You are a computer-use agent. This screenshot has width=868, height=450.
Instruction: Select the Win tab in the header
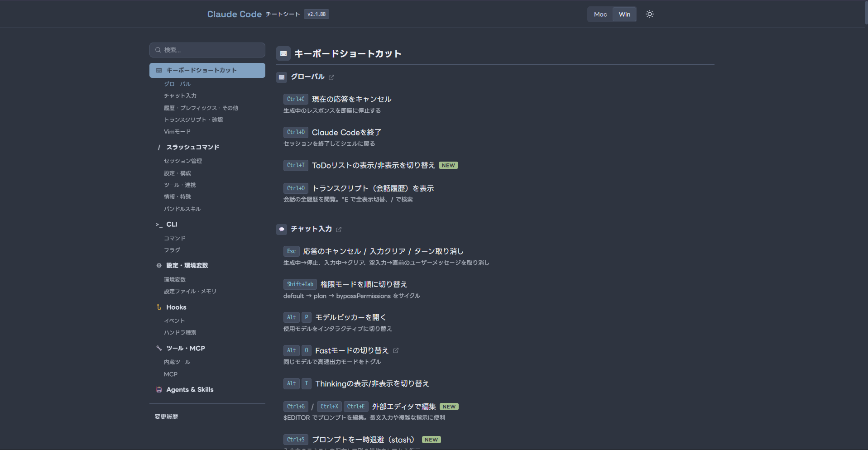click(624, 14)
